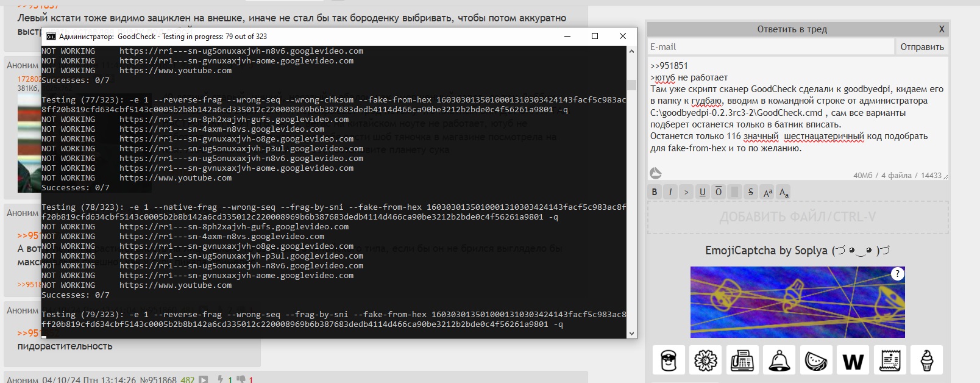The height and width of the screenshot is (383, 980).
Task: Apply underline formatting with the U button
Action: point(702,192)
